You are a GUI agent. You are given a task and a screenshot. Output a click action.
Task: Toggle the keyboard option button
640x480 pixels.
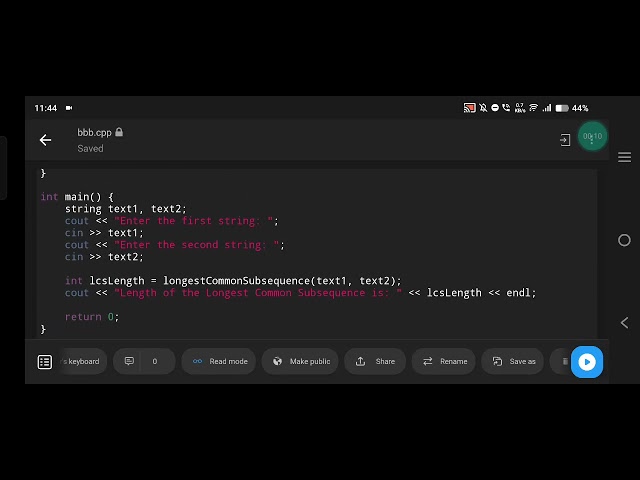82,361
